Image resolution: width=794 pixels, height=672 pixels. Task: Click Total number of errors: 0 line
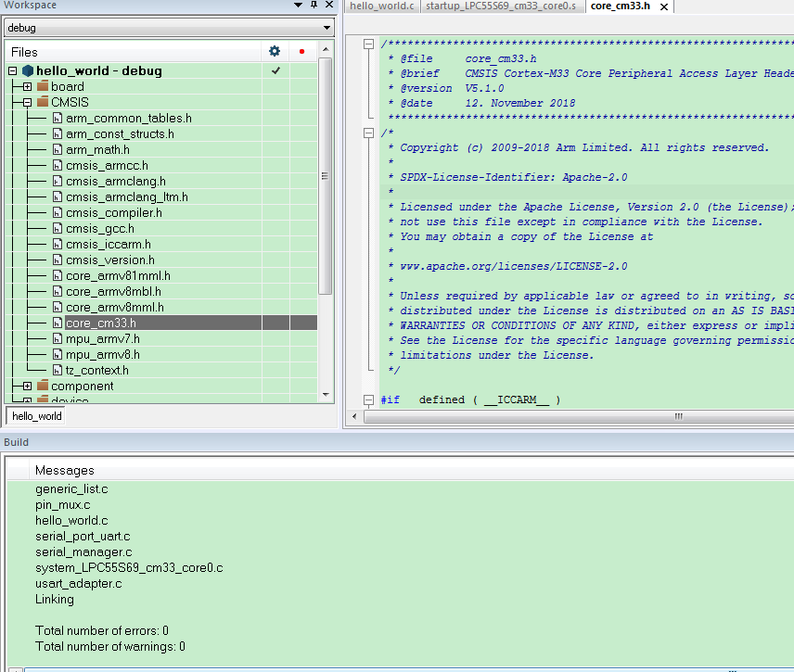point(102,630)
